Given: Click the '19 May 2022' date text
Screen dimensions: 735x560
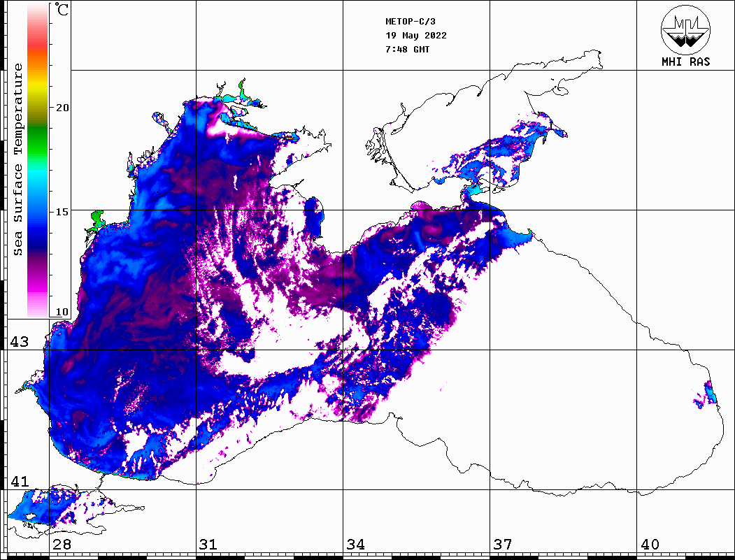Looking at the screenshot, I should tap(416, 36).
